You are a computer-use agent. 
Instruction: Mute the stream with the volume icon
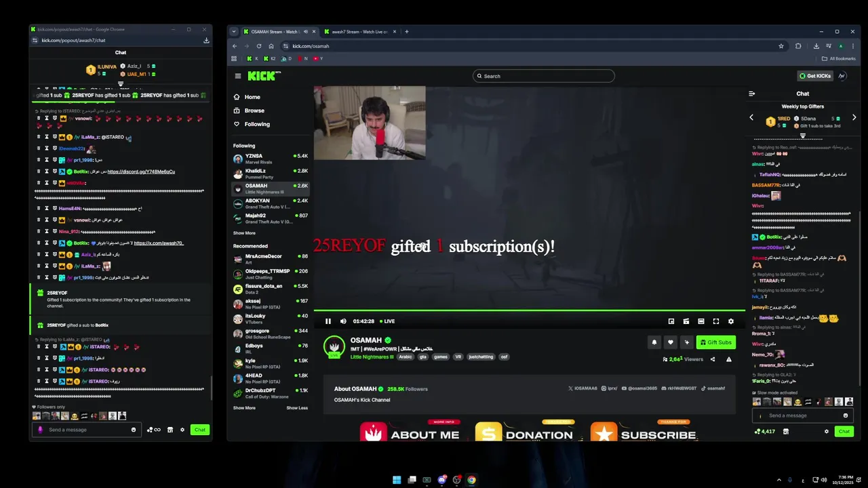coord(343,321)
